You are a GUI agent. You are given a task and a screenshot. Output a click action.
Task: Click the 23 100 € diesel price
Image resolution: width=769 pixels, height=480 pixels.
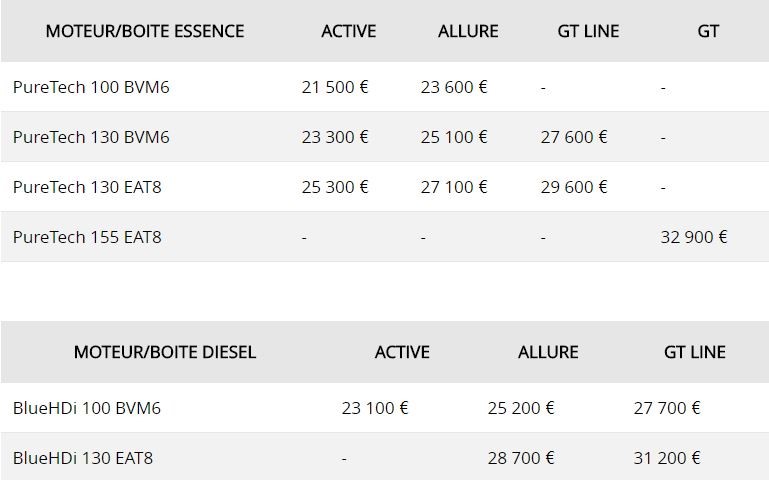375,408
